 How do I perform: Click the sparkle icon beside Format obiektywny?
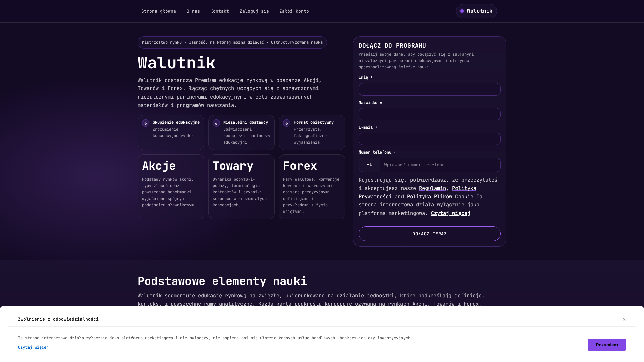[287, 123]
